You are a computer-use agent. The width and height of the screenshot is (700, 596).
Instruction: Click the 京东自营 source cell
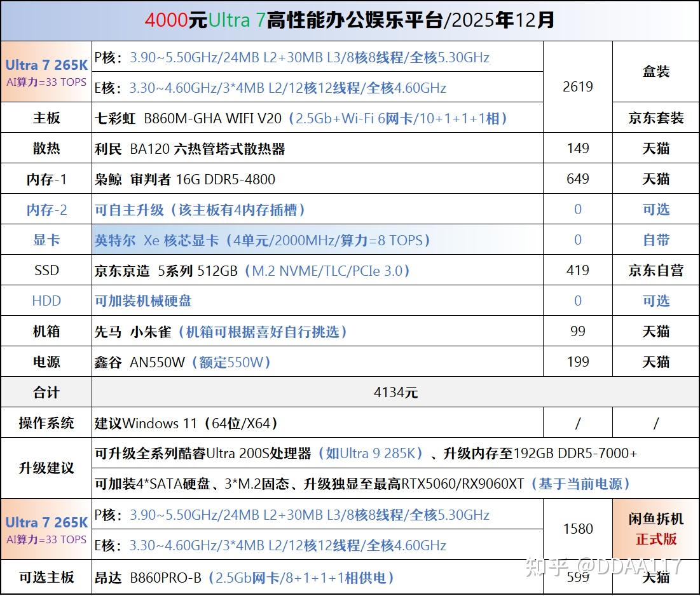coord(655,270)
